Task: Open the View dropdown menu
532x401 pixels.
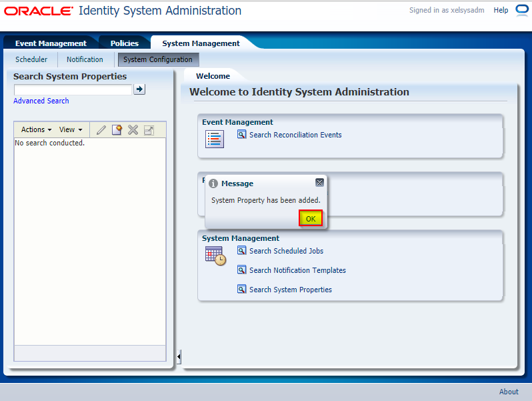Action: (x=71, y=129)
